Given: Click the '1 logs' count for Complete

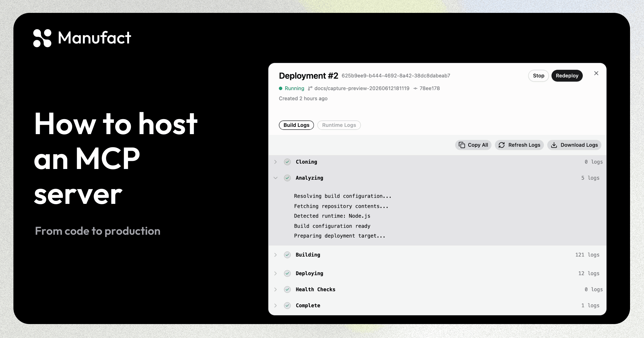Looking at the screenshot, I should click(x=590, y=306).
